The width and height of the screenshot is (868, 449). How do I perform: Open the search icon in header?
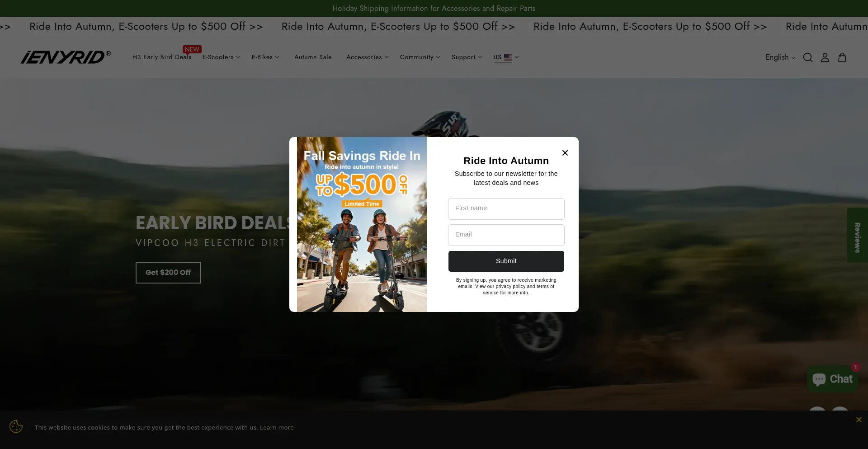click(807, 57)
